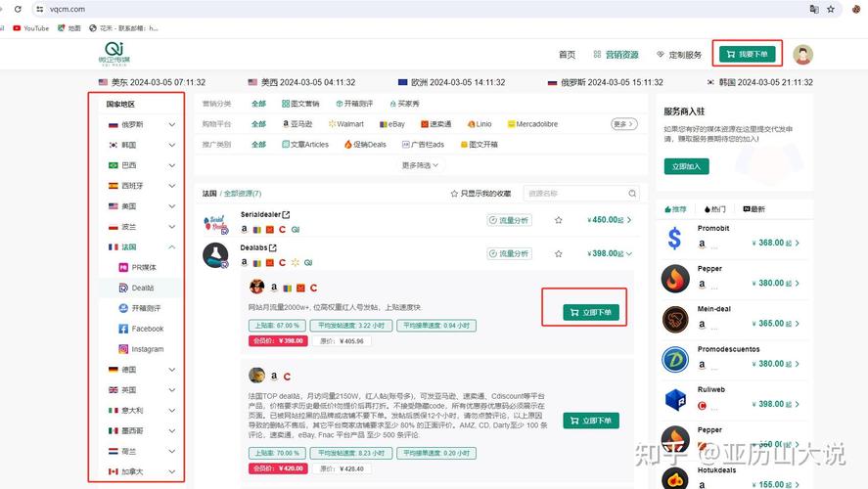The width and height of the screenshot is (868, 489).
Task: Go to the 首页 home menu
Action: 567,54
